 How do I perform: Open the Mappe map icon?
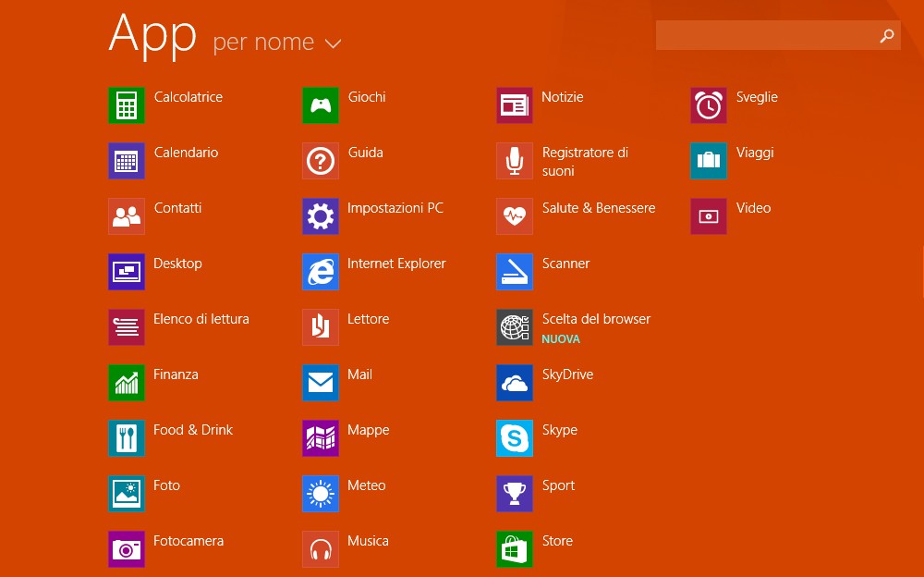pyautogui.click(x=321, y=437)
